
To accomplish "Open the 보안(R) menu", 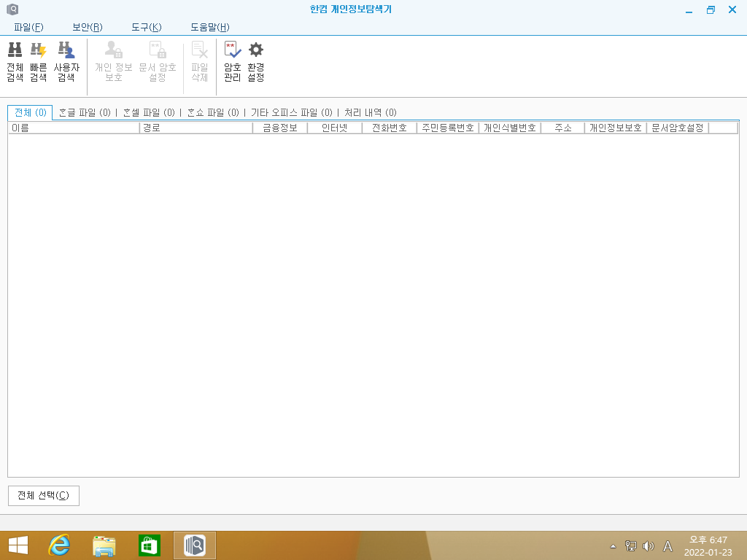I will click(x=88, y=27).
